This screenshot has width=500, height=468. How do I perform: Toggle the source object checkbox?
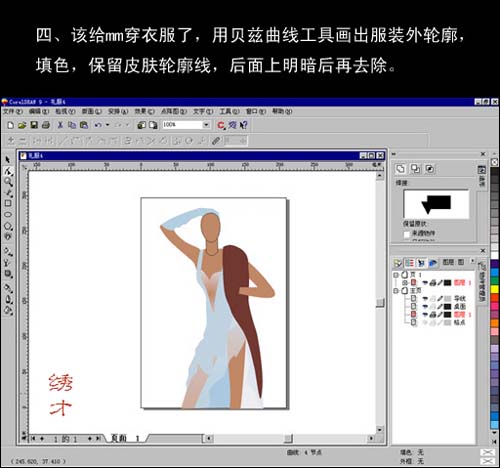point(406,234)
